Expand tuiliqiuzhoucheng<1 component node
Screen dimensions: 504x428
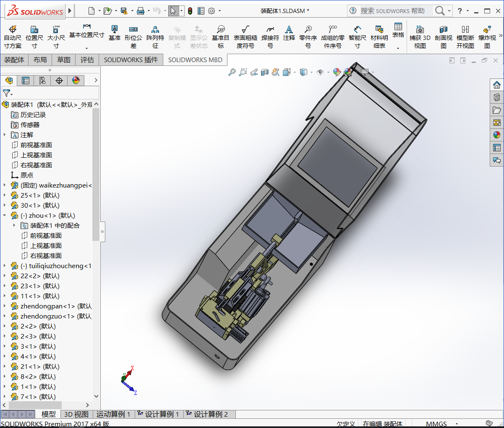(5, 266)
